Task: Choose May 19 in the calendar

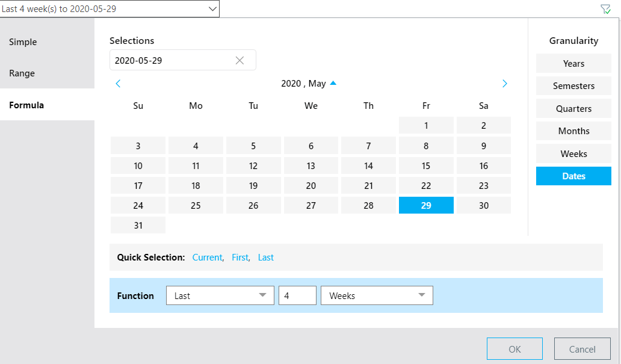Action: (253, 185)
